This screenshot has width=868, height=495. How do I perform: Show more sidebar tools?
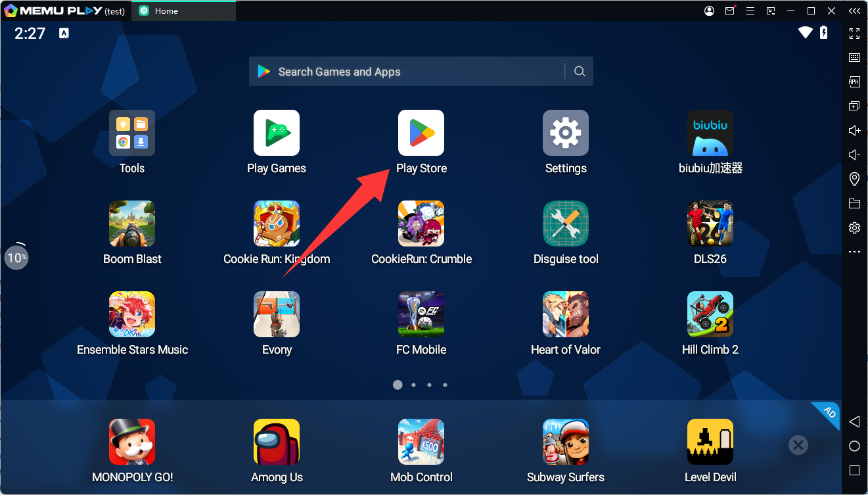[x=854, y=252]
